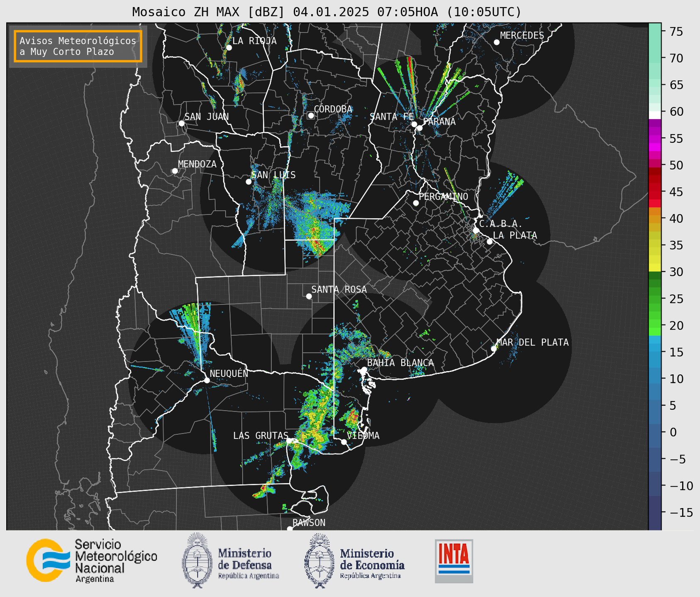Select the Mar del Plata city marker dot
700x597 pixels.
coord(494,349)
